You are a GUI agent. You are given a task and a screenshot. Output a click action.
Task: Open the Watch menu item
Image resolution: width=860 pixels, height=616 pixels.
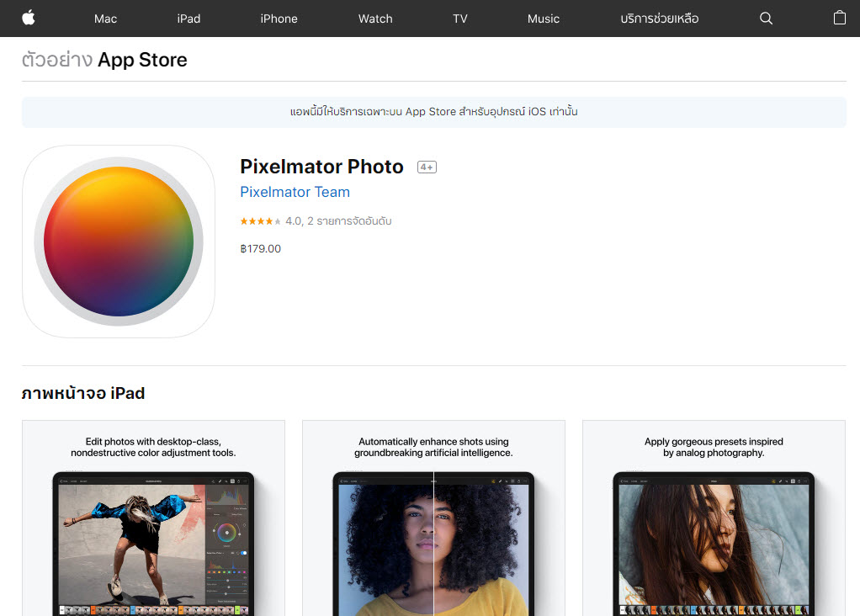pyautogui.click(x=374, y=18)
